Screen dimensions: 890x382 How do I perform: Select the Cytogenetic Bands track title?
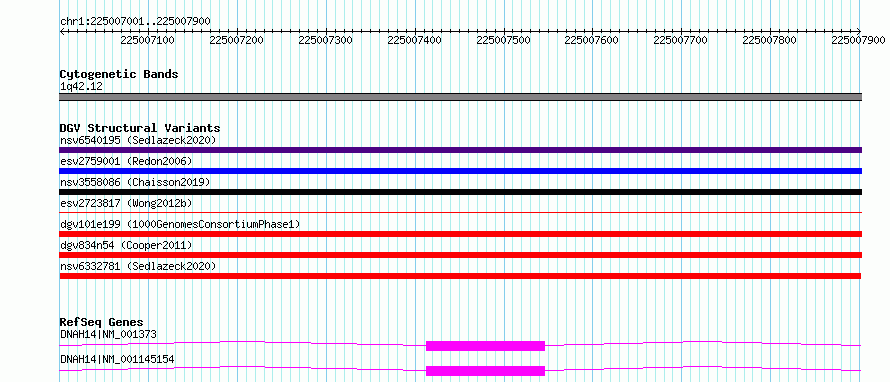click(x=119, y=74)
